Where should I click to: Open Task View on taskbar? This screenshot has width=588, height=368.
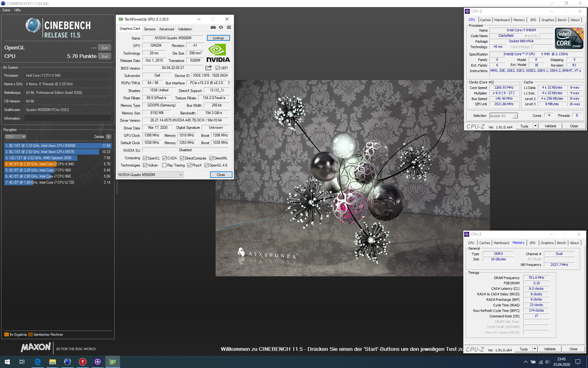click(x=22, y=362)
